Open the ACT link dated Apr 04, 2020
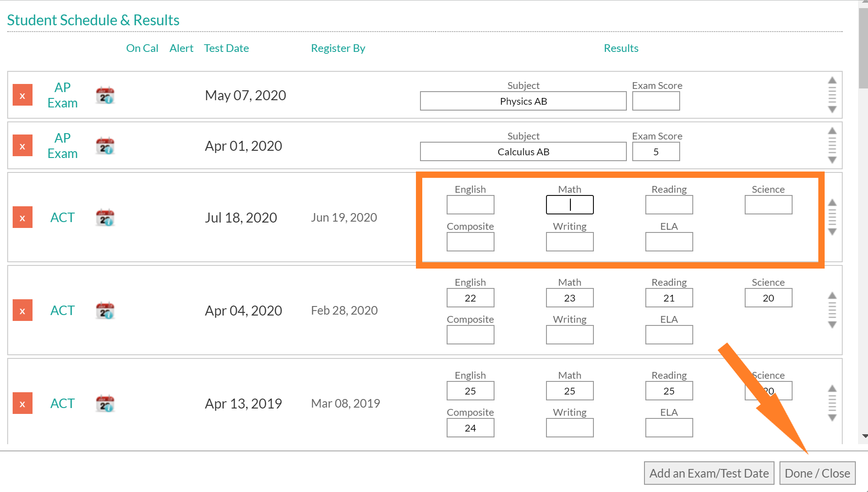The width and height of the screenshot is (868, 492). coord(62,311)
